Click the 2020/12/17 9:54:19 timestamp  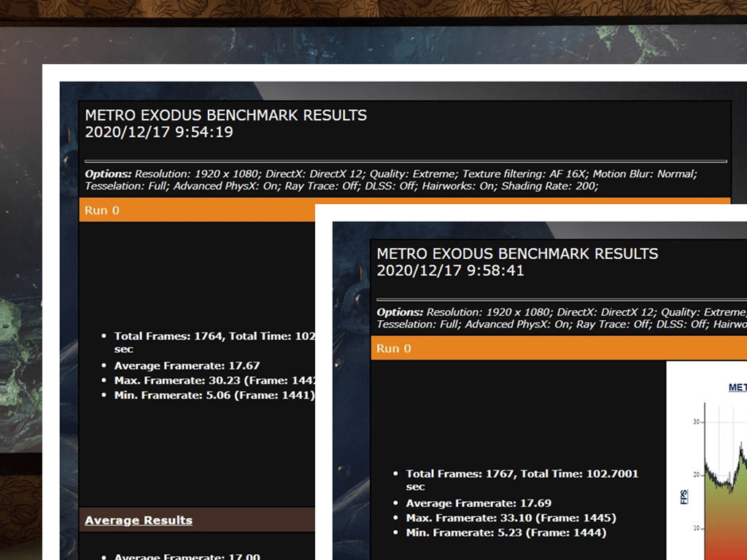(x=158, y=132)
